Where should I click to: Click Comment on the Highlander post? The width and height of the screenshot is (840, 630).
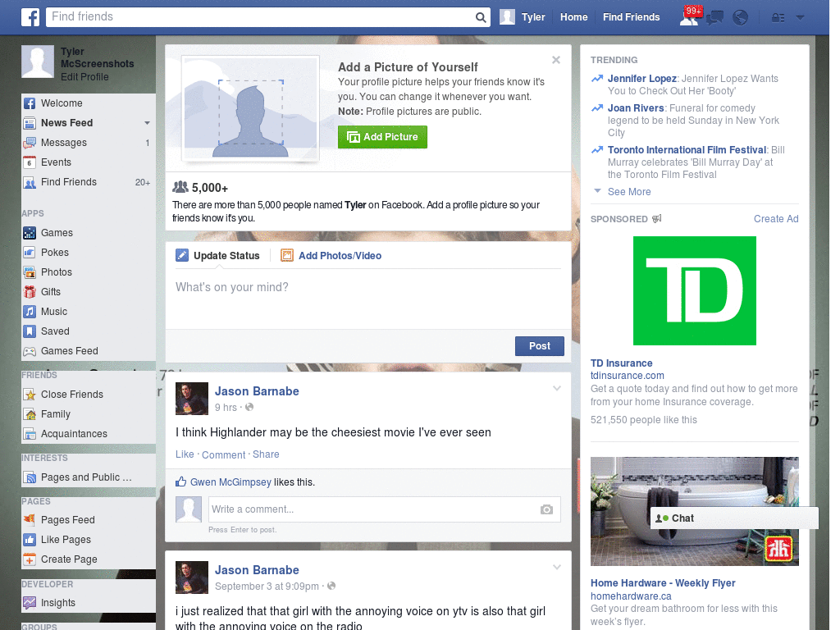click(x=223, y=454)
